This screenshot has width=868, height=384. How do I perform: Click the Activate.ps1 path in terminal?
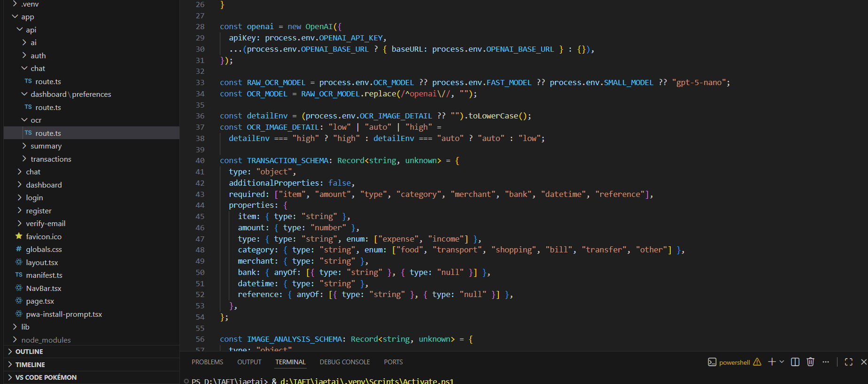(x=368, y=381)
